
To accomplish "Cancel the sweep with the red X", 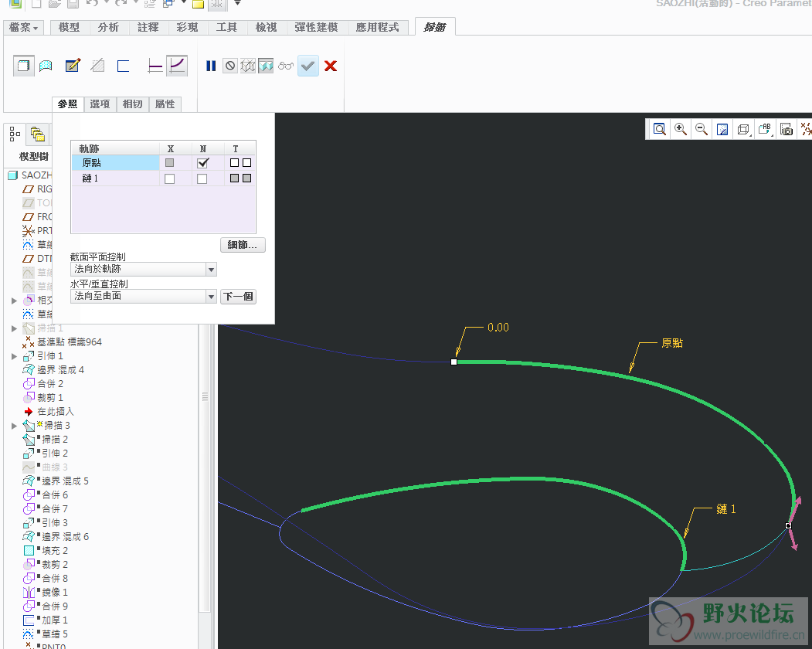I will pyautogui.click(x=331, y=66).
